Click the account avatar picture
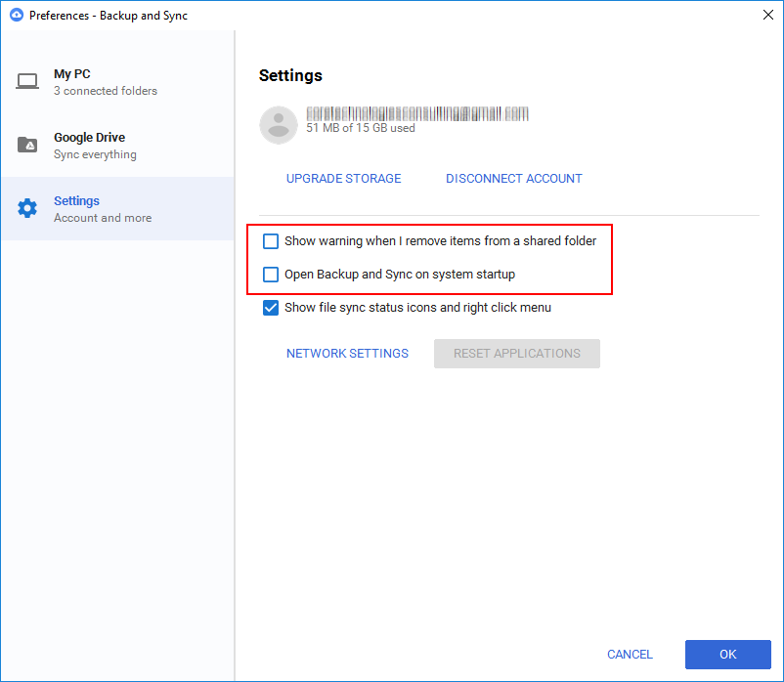 click(x=279, y=125)
